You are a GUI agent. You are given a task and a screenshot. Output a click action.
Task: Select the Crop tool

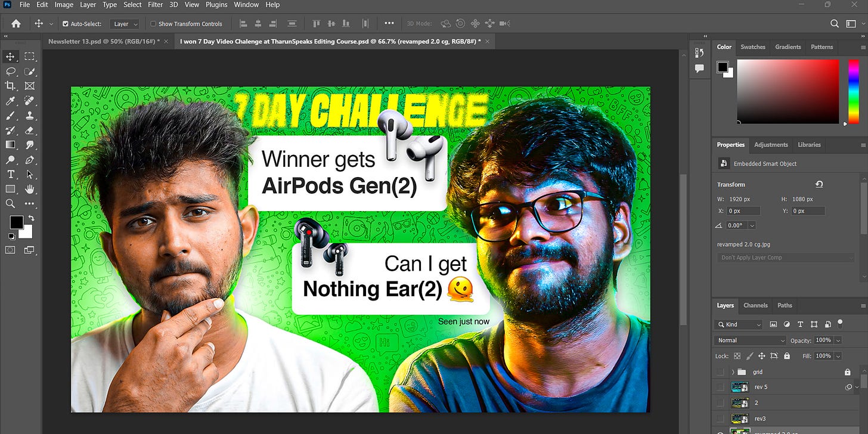click(11, 86)
